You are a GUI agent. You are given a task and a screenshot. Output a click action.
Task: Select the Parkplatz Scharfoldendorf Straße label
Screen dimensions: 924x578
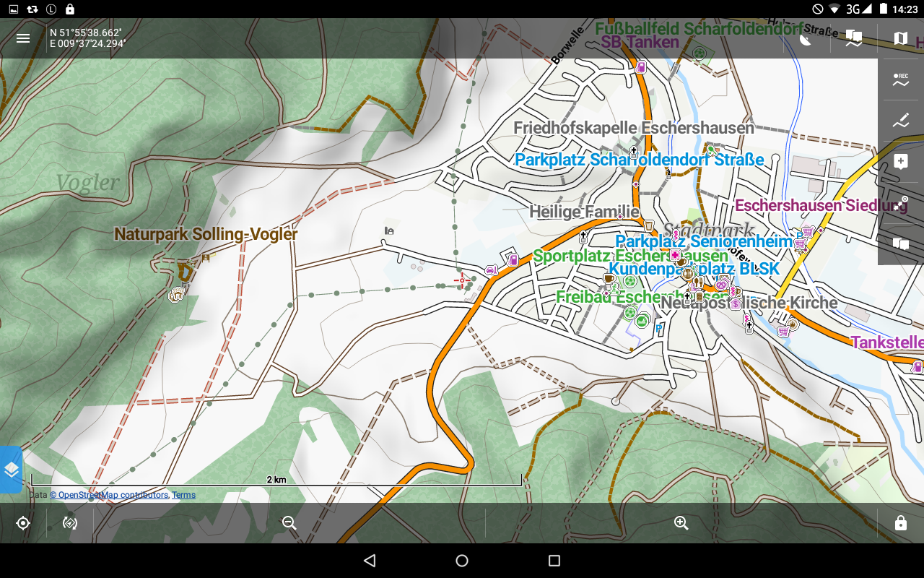(x=640, y=160)
